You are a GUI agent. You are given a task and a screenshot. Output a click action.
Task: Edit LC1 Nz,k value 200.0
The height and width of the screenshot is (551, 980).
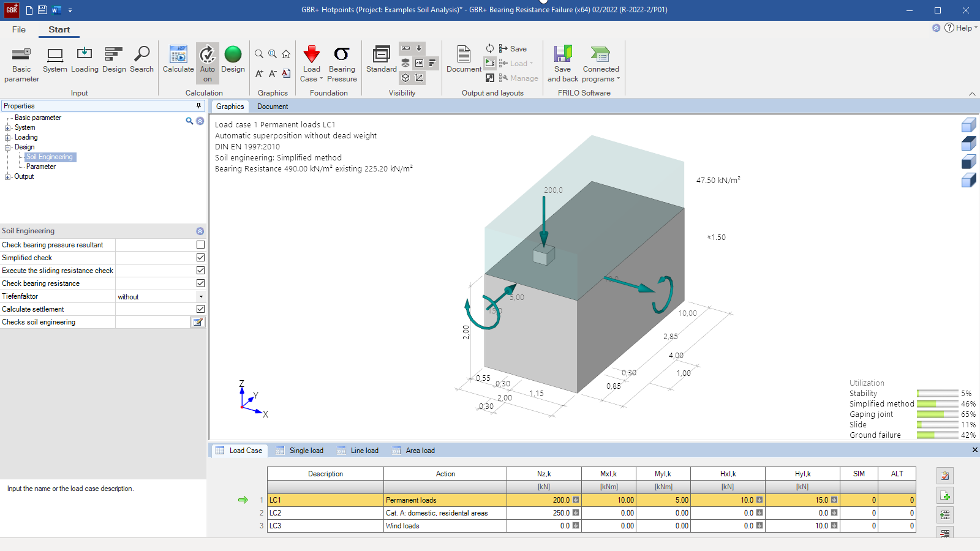pyautogui.click(x=543, y=500)
